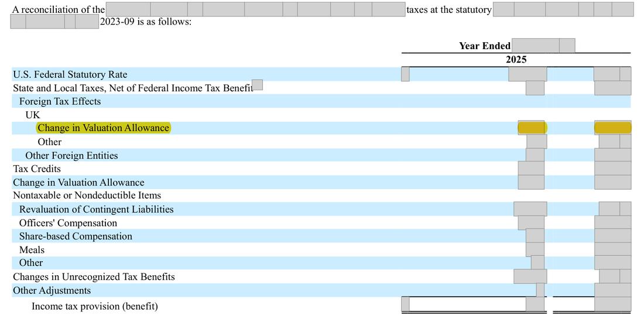Select Changes in Unrecognized Tax Benefits label
644x315 pixels.
coord(94,277)
